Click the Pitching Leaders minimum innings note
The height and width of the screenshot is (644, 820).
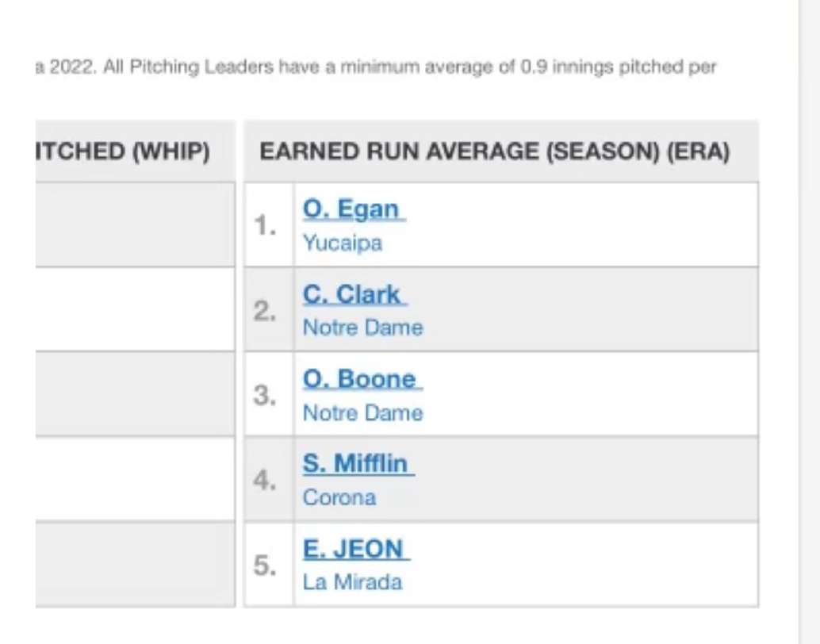pos(376,67)
